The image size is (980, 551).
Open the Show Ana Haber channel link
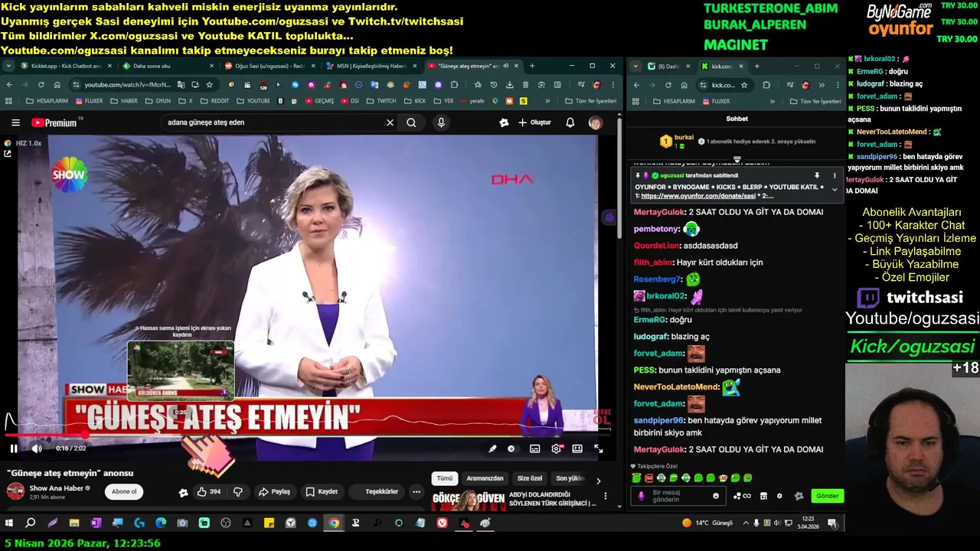tap(55, 487)
